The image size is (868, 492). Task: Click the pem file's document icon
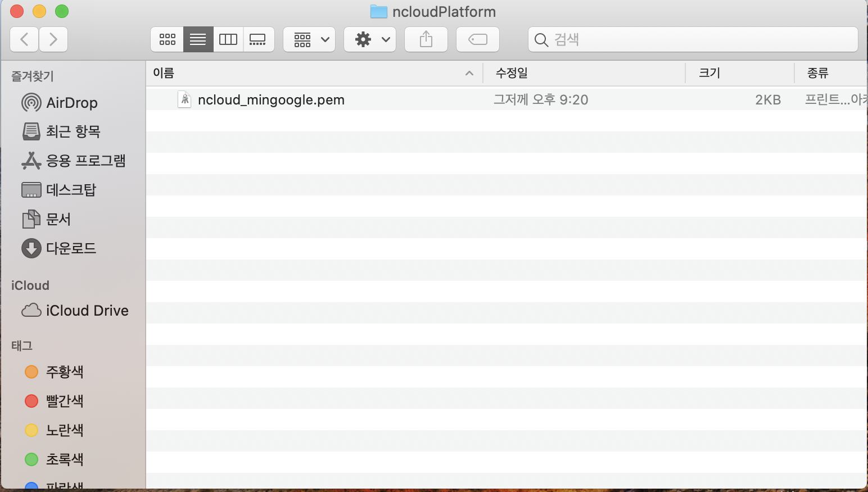(184, 99)
